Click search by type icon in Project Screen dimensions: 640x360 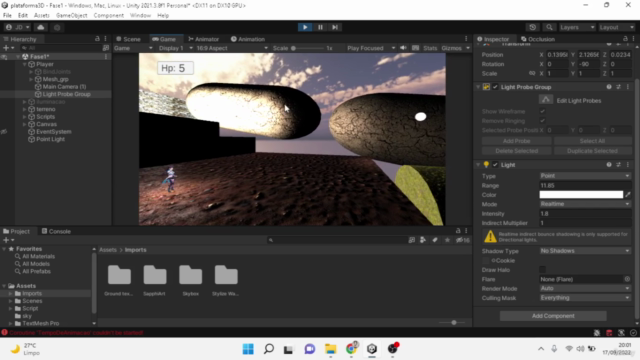423,240
